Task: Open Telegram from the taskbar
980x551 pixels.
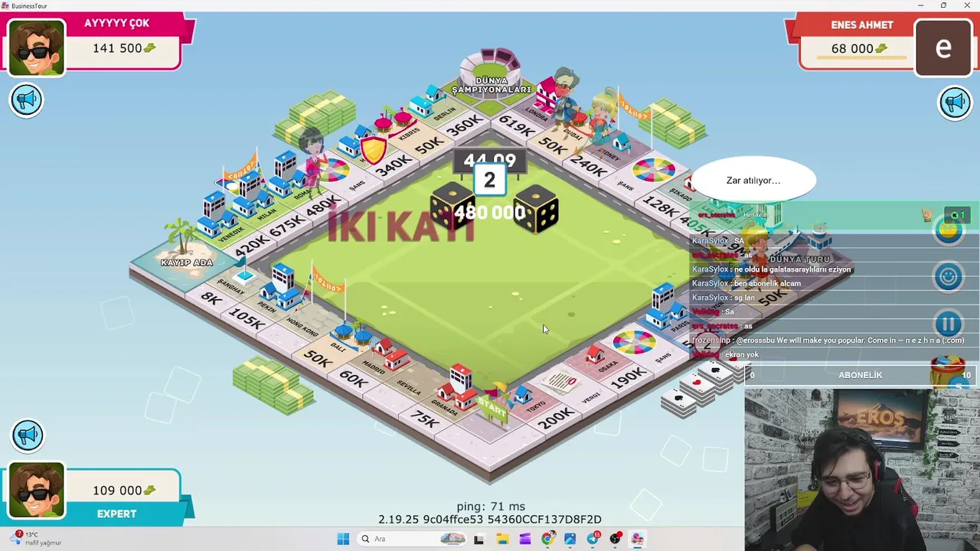Action: (x=593, y=539)
